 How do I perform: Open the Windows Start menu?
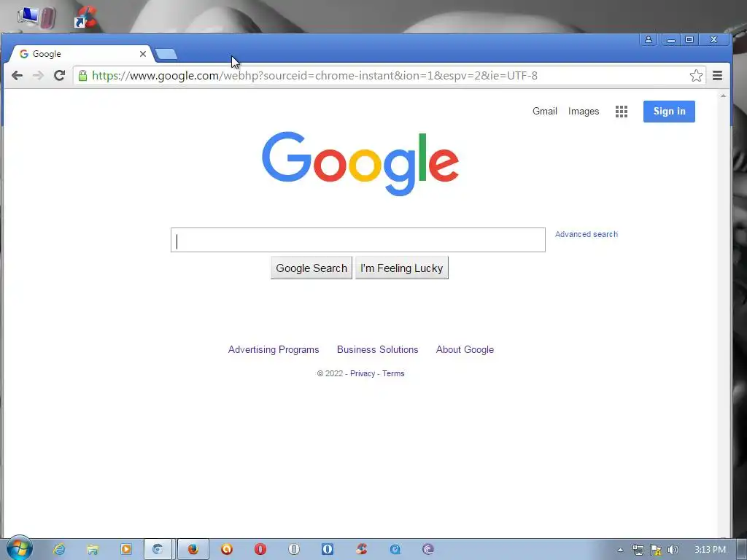(20, 549)
